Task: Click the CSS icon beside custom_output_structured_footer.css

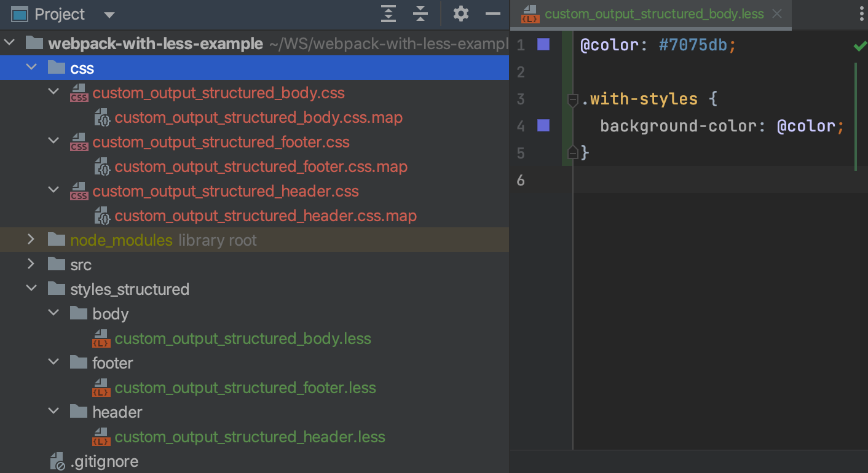Action: pos(79,142)
